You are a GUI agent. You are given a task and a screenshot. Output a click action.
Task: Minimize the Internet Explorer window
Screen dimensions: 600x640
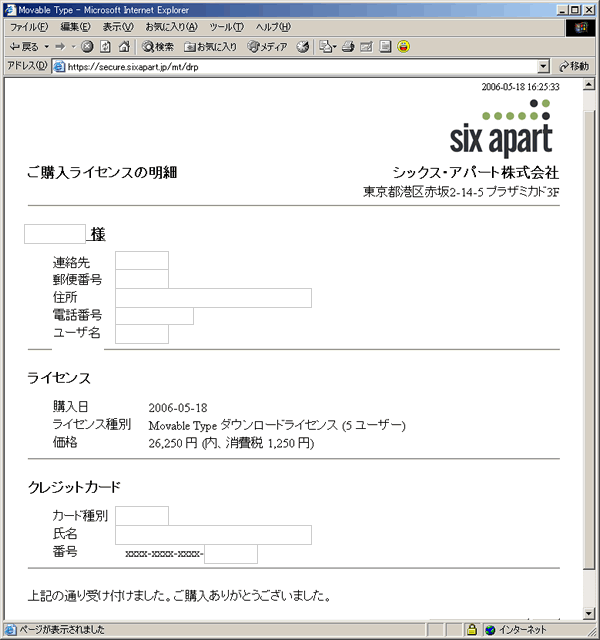pos(562,10)
